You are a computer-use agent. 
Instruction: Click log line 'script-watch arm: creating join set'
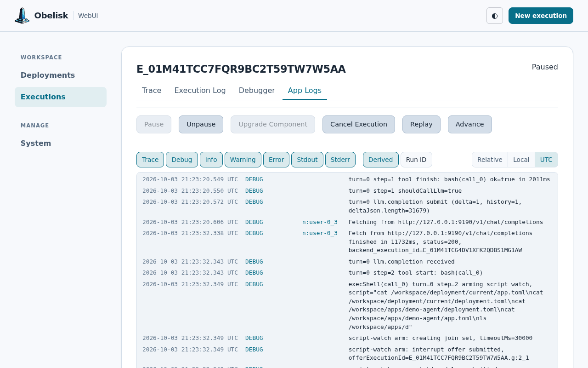441,338
